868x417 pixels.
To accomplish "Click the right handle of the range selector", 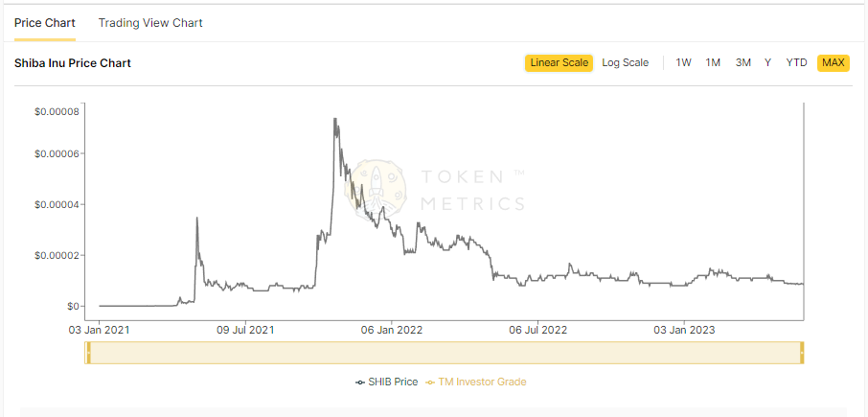I will coord(801,353).
